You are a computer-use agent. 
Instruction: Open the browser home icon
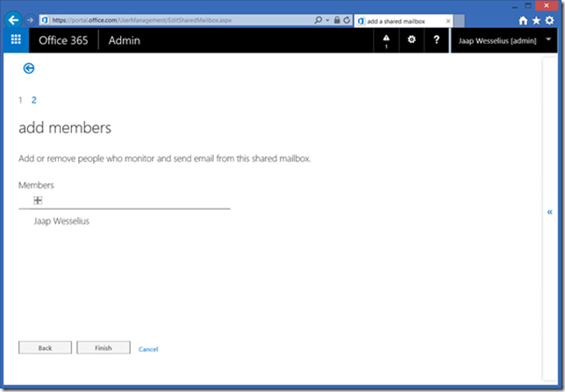click(x=524, y=20)
